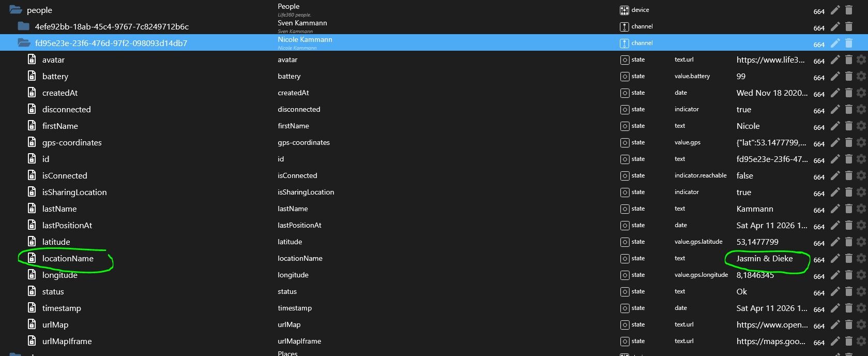Edit the Nicole Kammann channel with pencil
868x356 pixels.
[x=835, y=43]
